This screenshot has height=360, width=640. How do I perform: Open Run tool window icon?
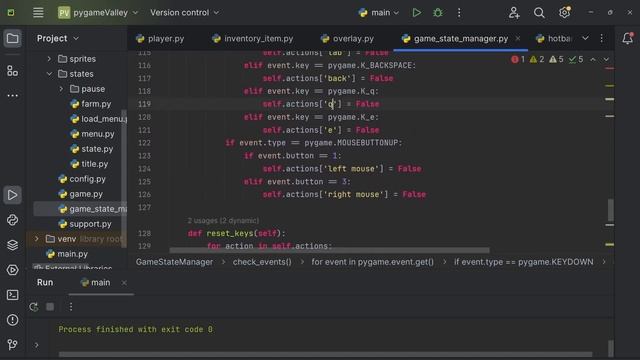13,195
